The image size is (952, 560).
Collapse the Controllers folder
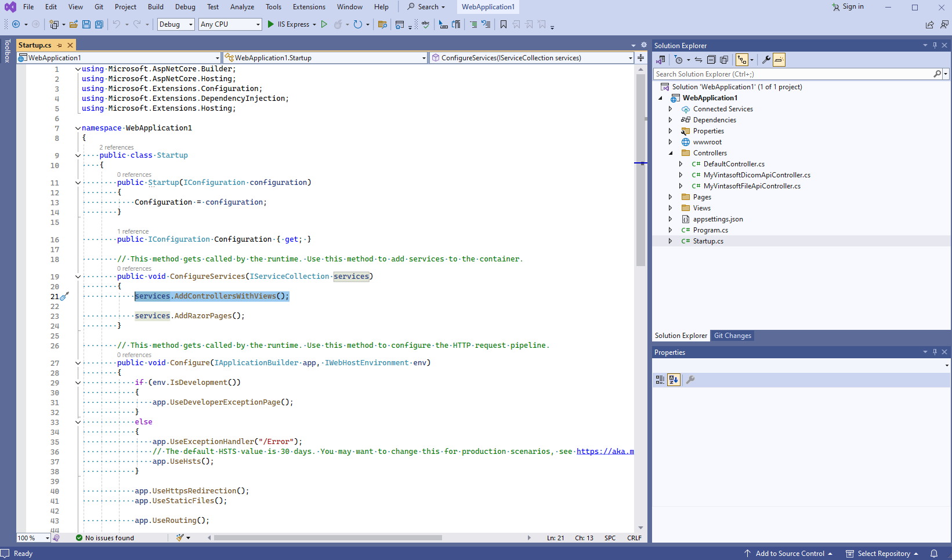pos(671,153)
